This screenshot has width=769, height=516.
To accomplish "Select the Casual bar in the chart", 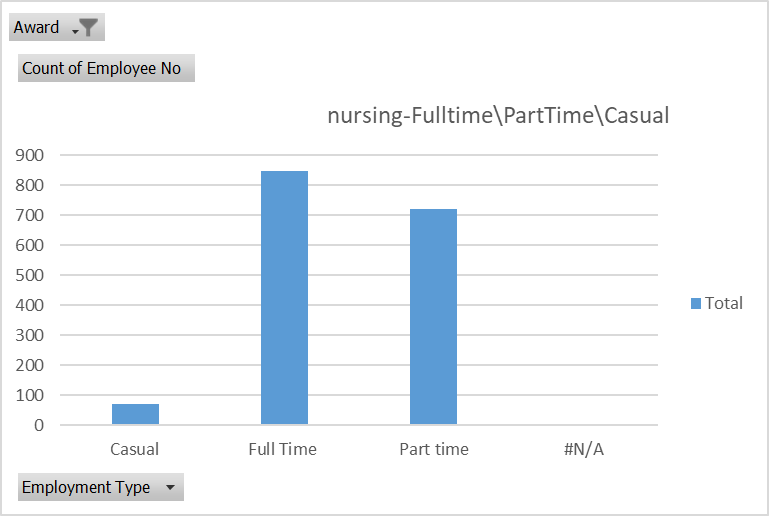I will pos(135,414).
